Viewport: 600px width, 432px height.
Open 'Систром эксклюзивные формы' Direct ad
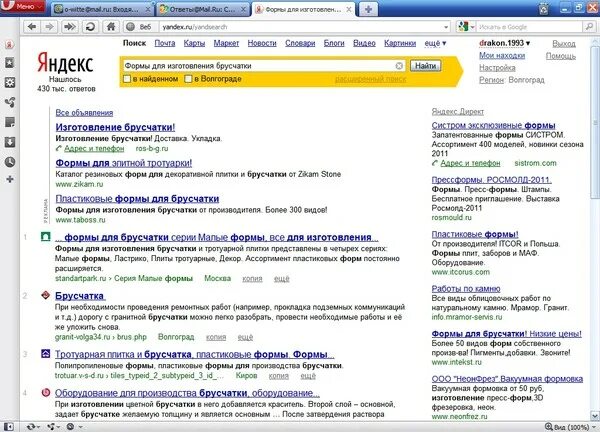click(493, 126)
